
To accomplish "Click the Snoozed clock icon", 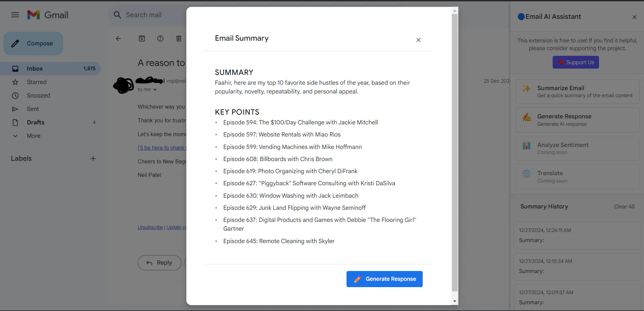I will click(15, 95).
